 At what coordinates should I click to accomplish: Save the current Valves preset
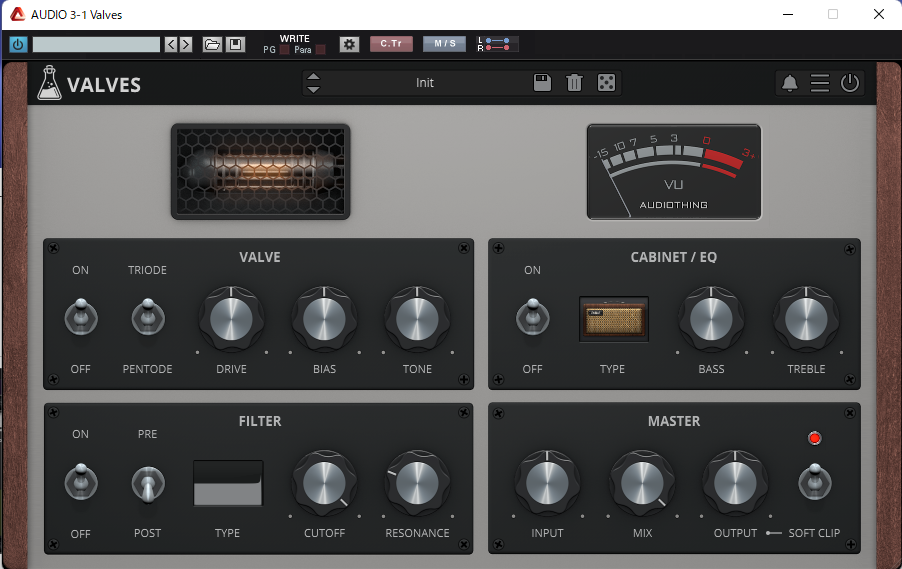tap(542, 83)
